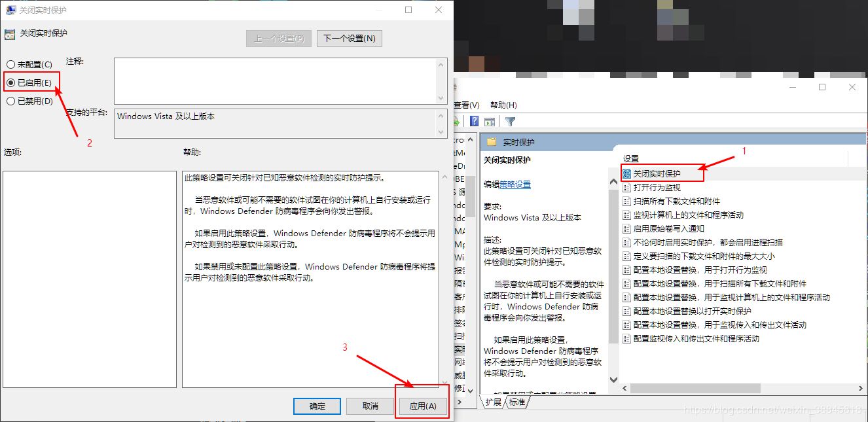Click the 实时保护 folder icon in the header

[x=492, y=142]
